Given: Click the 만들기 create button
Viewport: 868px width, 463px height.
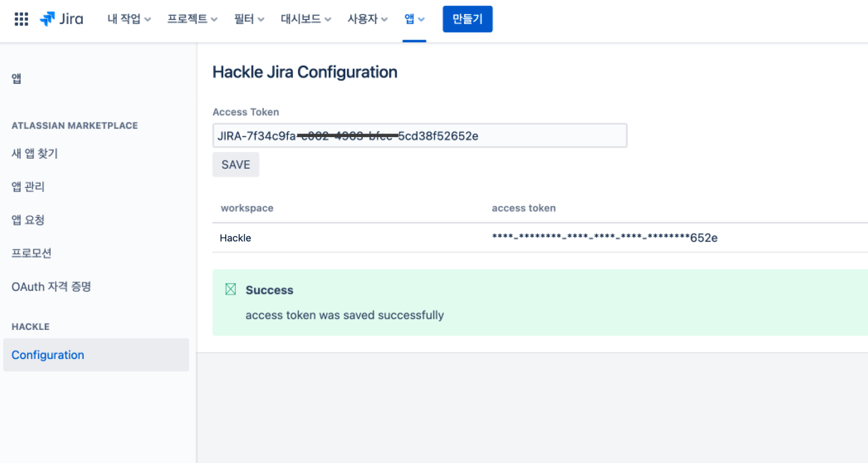Looking at the screenshot, I should click(x=468, y=19).
